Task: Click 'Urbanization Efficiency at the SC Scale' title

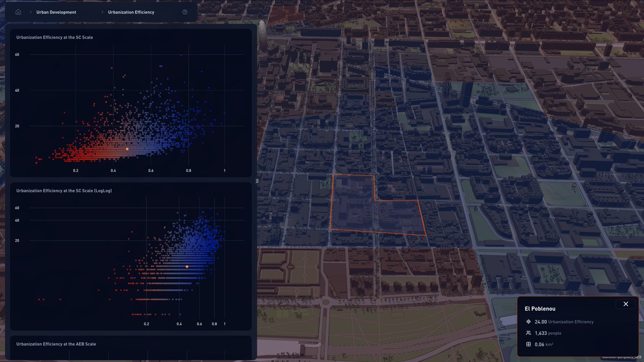Action: point(55,38)
